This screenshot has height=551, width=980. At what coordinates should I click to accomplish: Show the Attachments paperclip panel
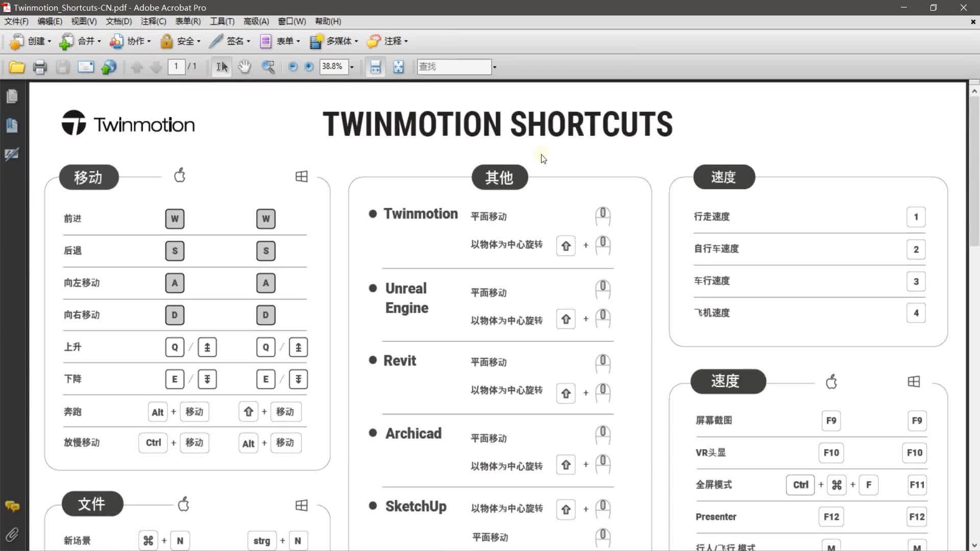12,534
